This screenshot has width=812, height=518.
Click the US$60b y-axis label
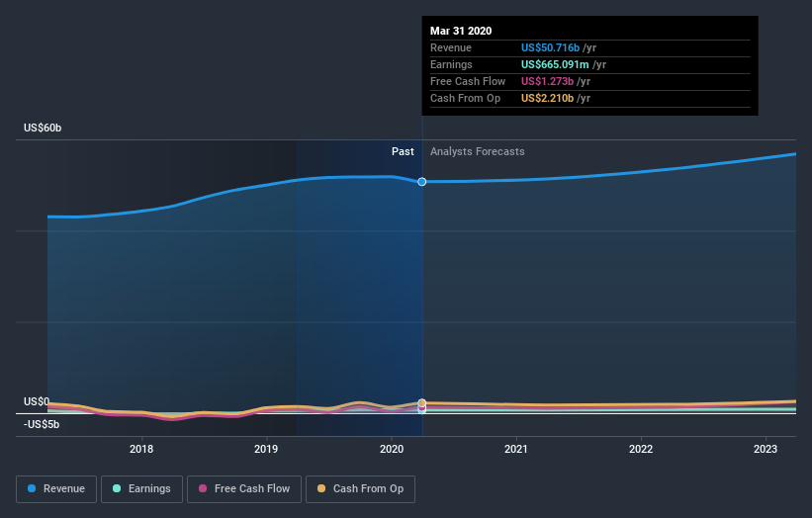[43, 128]
